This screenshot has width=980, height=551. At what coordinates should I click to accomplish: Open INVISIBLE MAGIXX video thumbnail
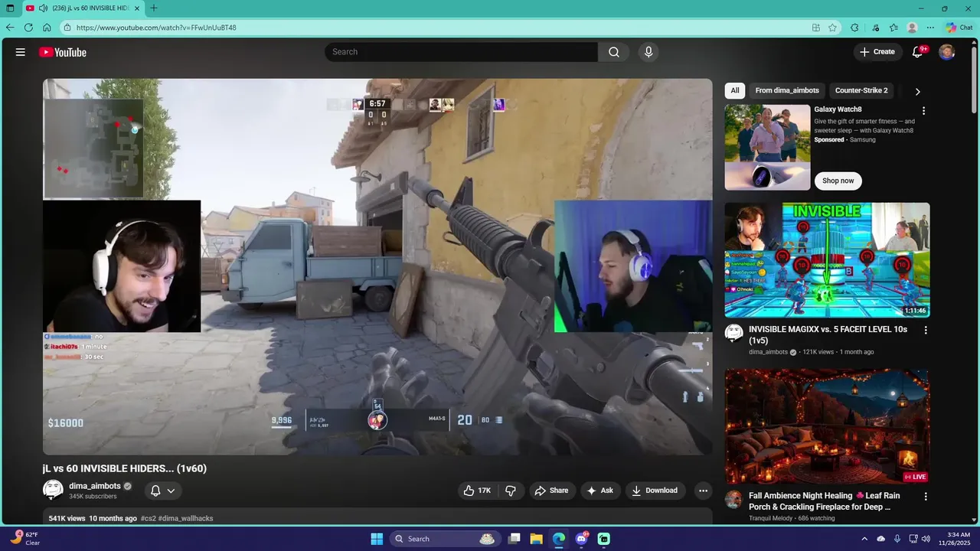tap(827, 260)
